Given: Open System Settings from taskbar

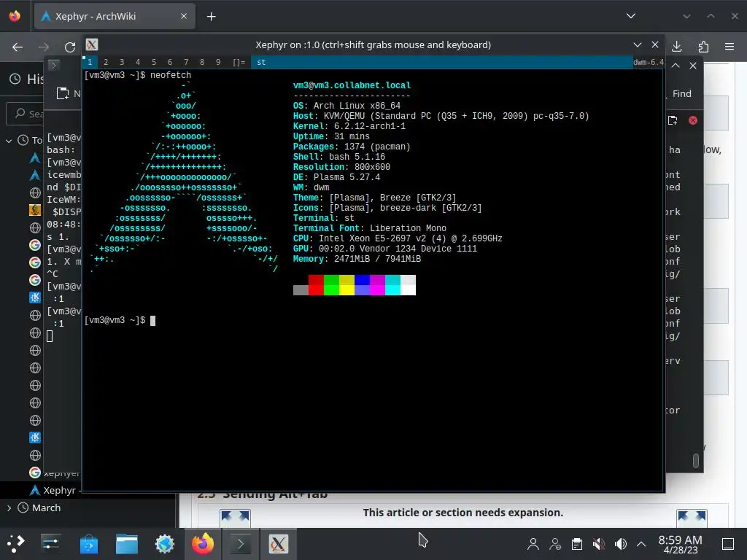Looking at the screenshot, I should [x=50, y=544].
